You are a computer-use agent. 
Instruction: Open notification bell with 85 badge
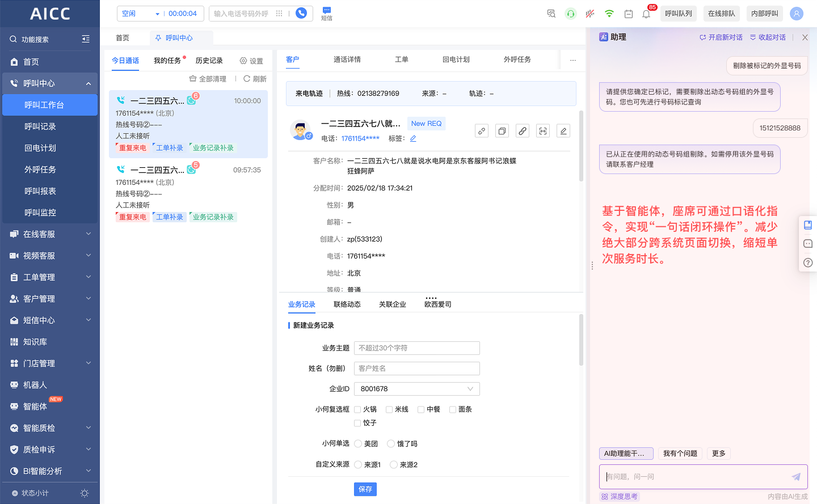[x=646, y=14]
